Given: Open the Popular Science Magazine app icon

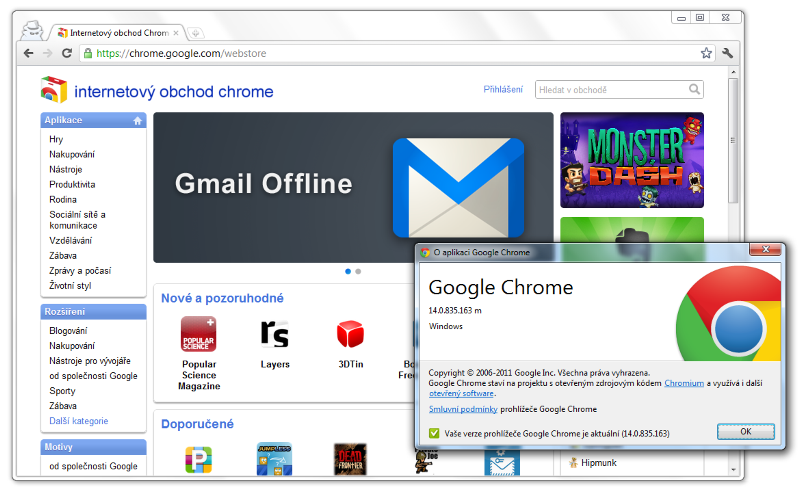Looking at the screenshot, I should point(198,334).
